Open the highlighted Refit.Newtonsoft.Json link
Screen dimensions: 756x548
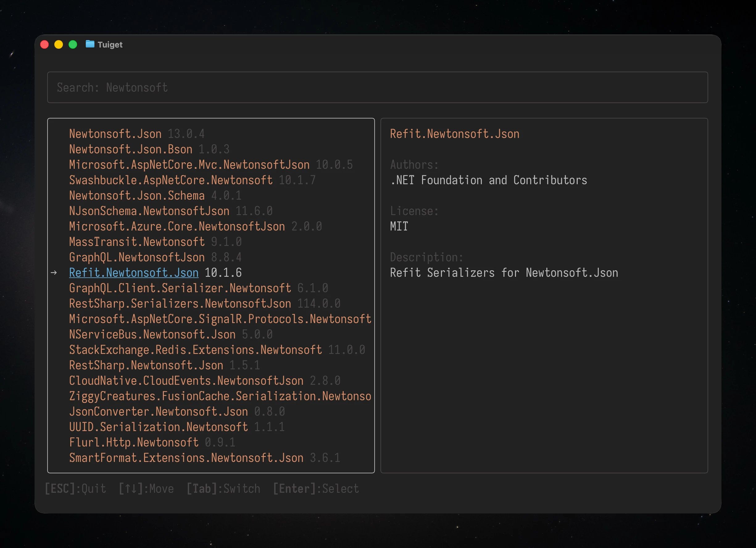click(x=134, y=273)
